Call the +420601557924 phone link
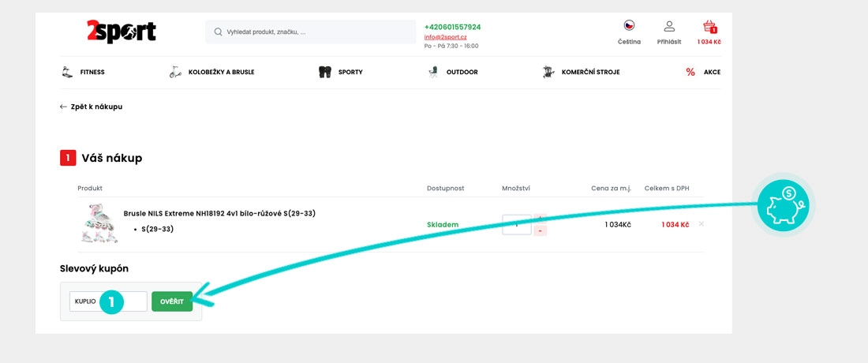 pyautogui.click(x=452, y=27)
